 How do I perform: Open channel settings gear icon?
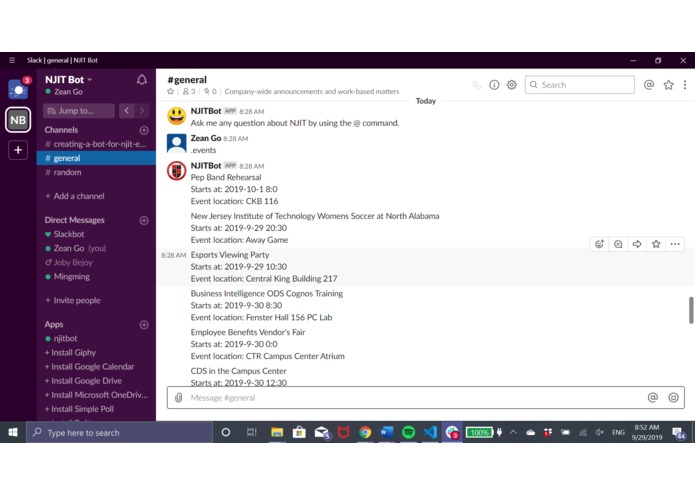coord(512,85)
